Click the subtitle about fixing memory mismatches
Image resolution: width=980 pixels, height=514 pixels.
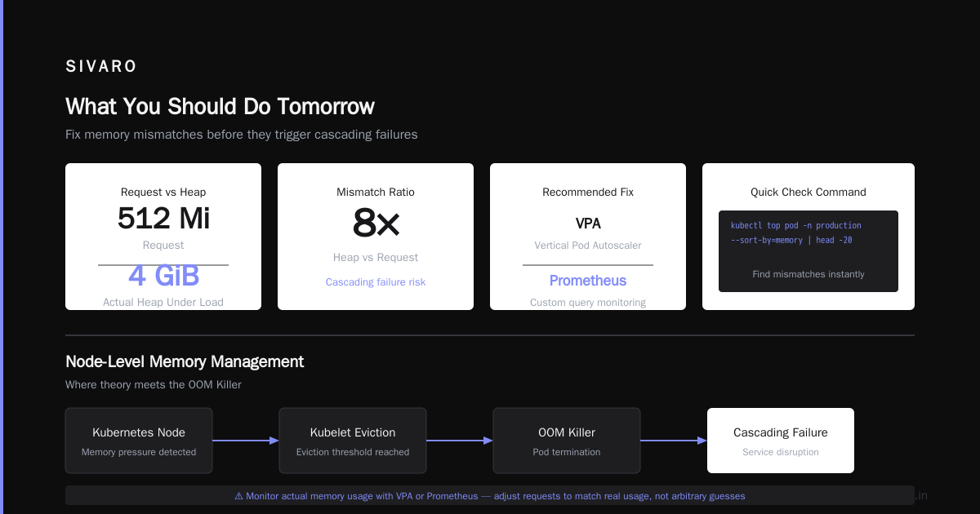241,135
